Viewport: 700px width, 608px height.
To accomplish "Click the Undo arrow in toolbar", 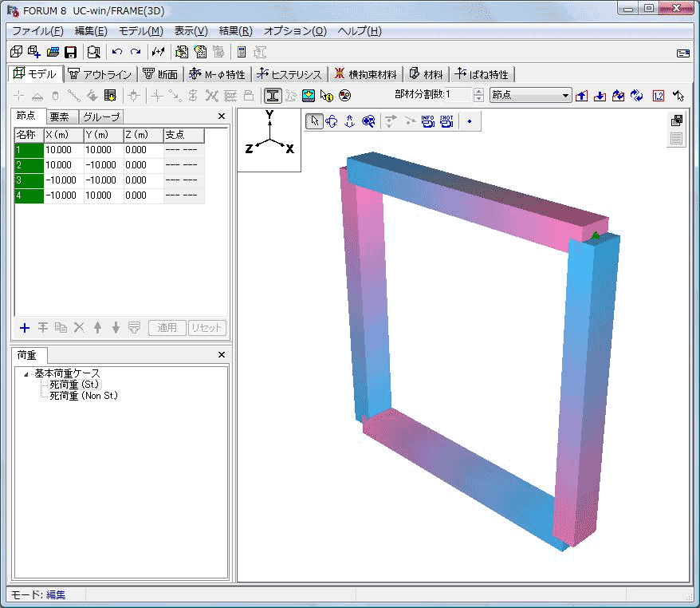I will pos(117,53).
